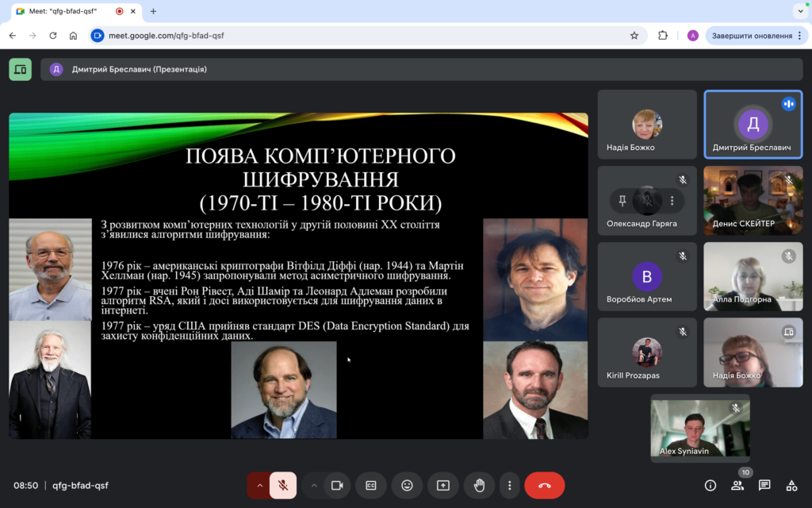Click the address bar URL meet.google.com/qfg-bfad-qsf
The width and height of the screenshot is (812, 508).
pyautogui.click(x=167, y=35)
